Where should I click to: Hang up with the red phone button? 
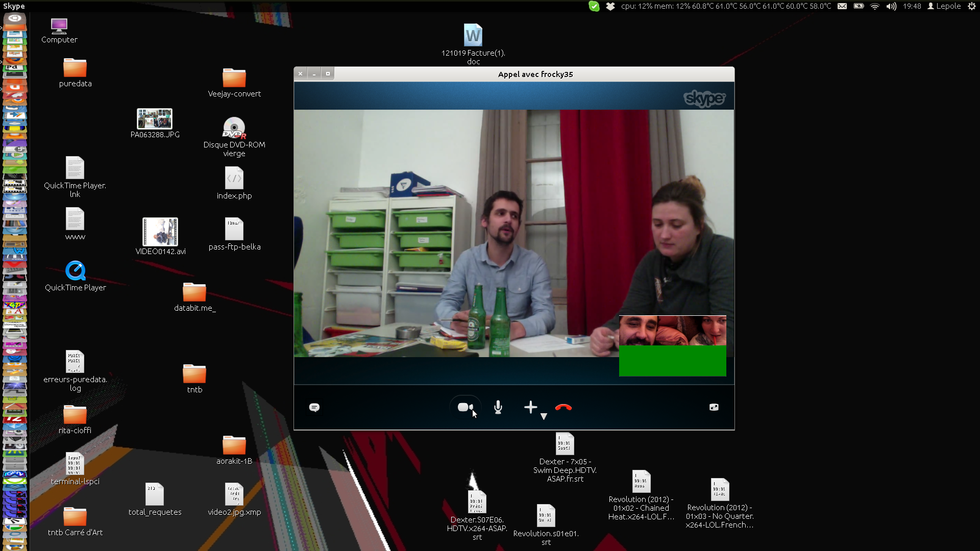tap(563, 407)
